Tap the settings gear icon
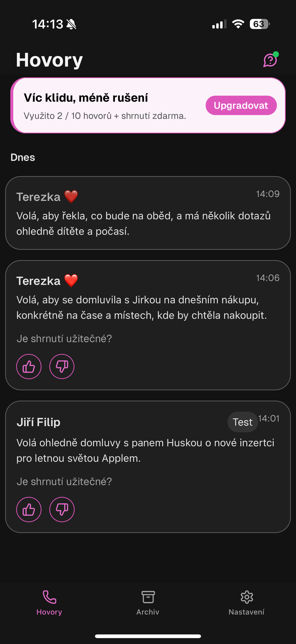Screen dimensions: 296x644 [x=246, y=597]
